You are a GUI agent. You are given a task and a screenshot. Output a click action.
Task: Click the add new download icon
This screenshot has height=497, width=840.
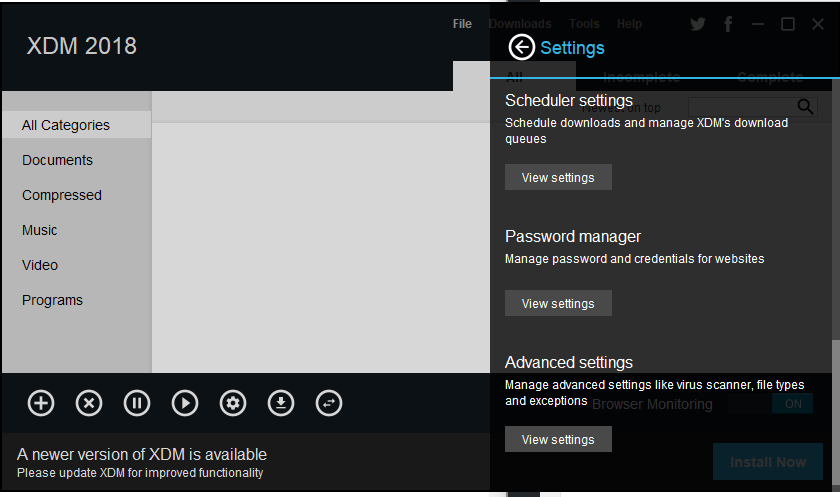[x=41, y=403]
